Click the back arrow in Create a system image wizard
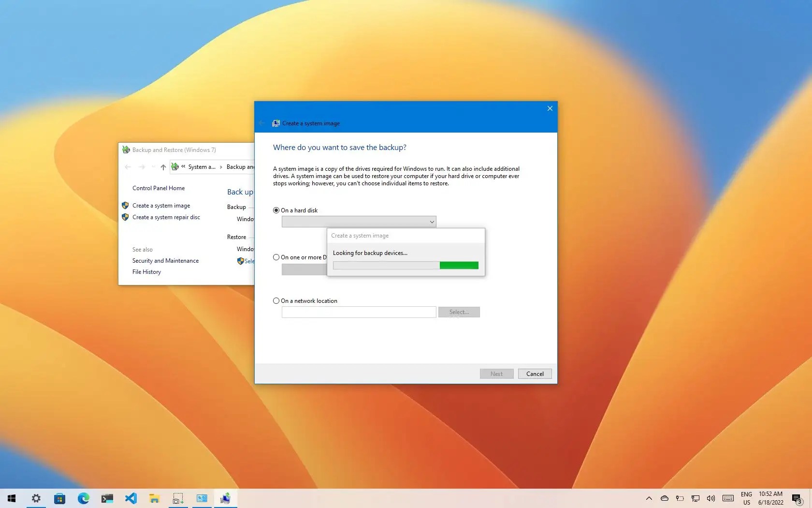 pos(262,123)
